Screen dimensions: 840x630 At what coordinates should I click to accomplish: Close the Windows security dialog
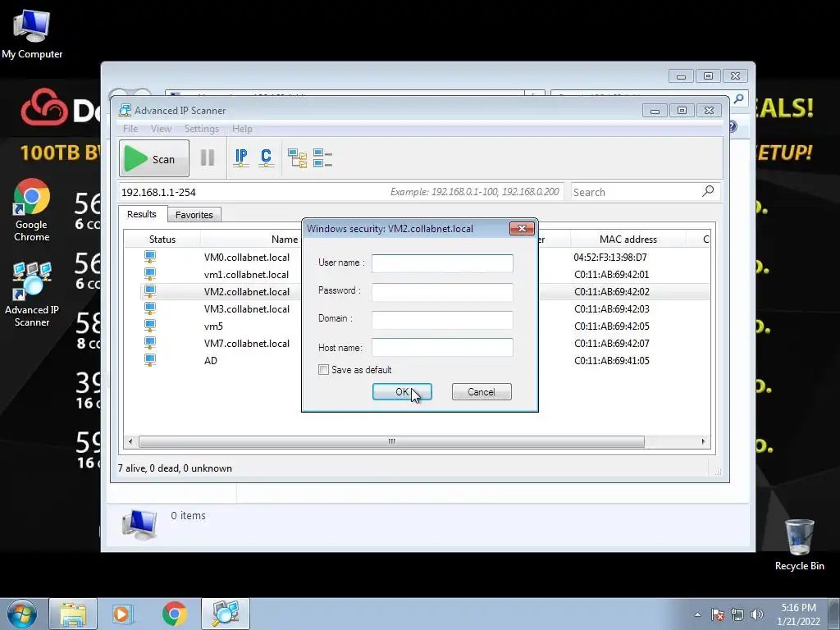pos(521,229)
